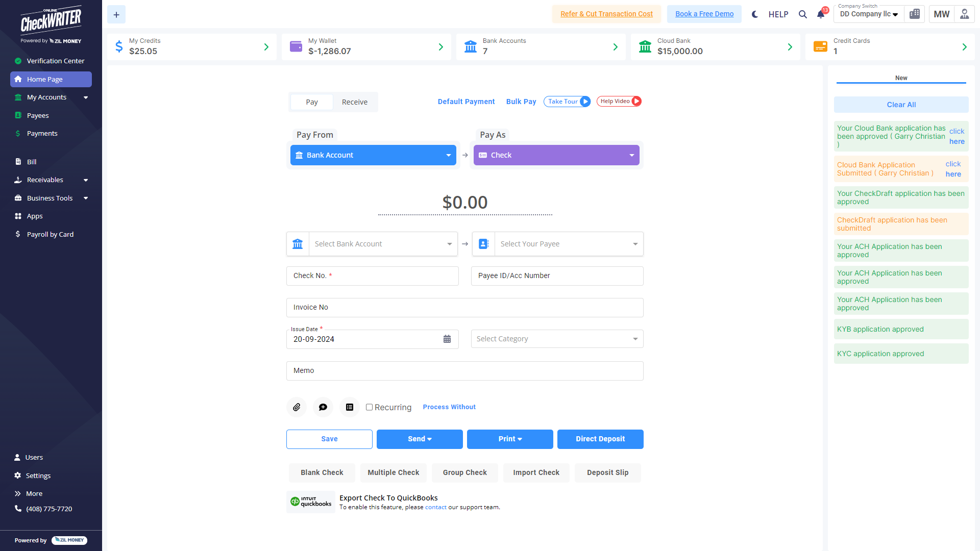Open notifications bell icon

(x=821, y=14)
